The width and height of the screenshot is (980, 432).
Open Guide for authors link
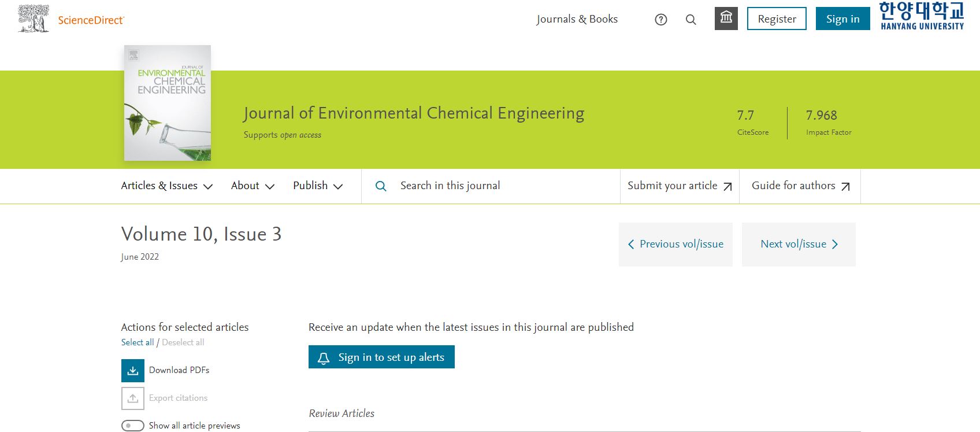tap(800, 186)
